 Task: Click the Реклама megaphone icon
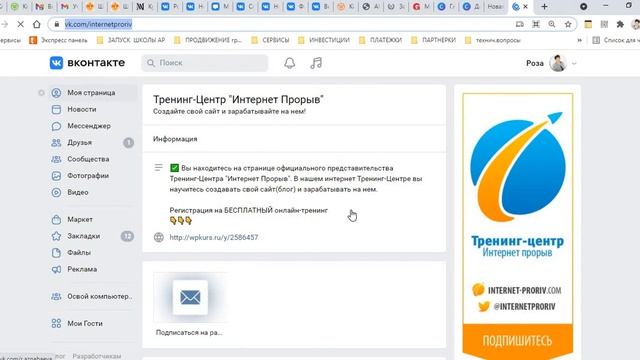(x=56, y=269)
